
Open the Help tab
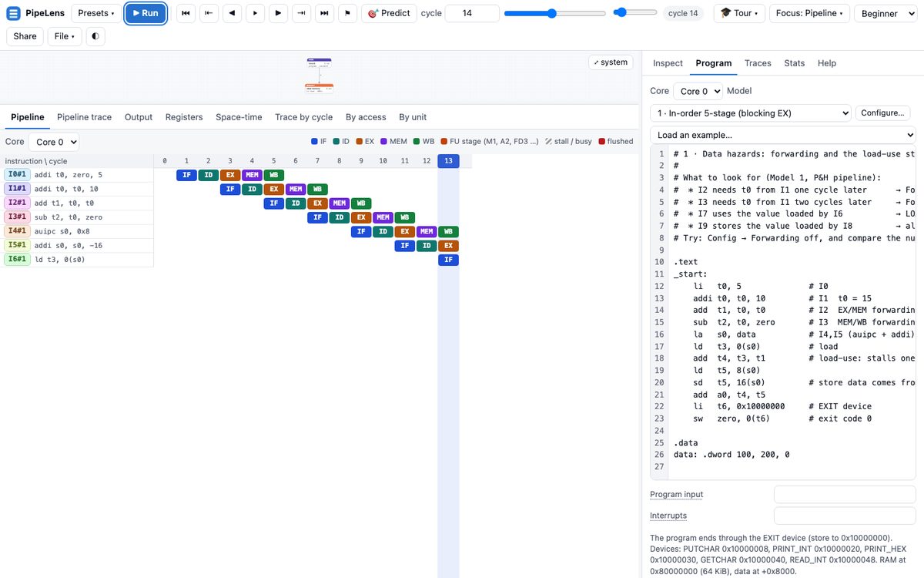point(827,63)
